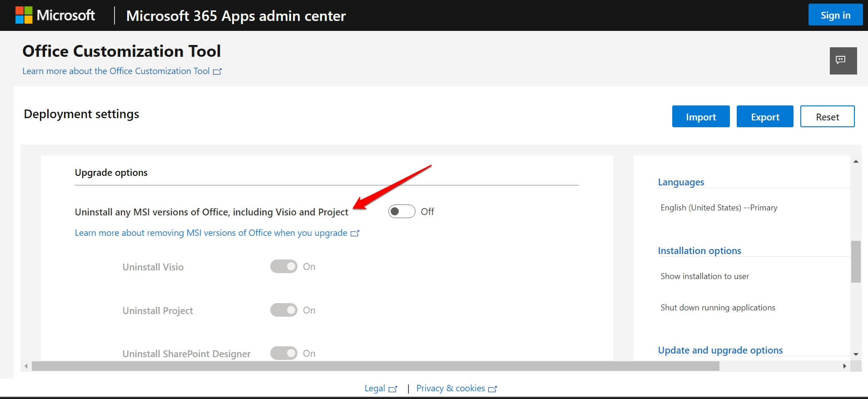Jump to Update and upgrade options section
The height and width of the screenshot is (399, 868).
coord(720,350)
